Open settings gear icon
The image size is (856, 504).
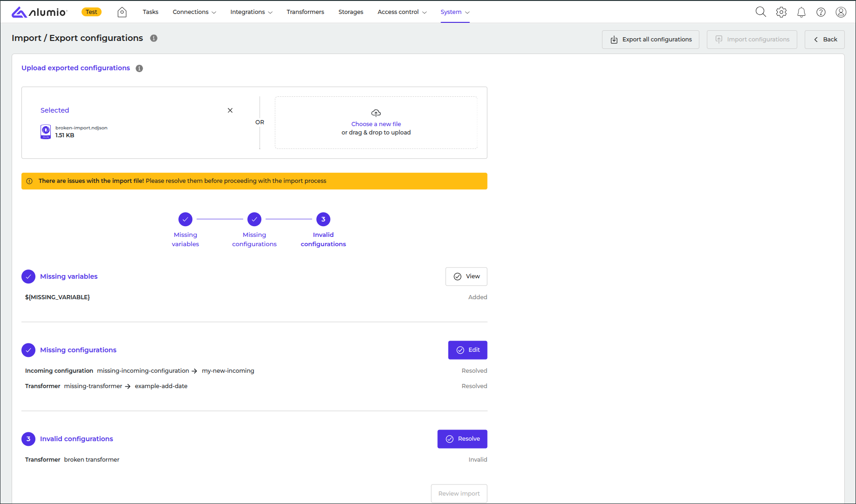tap(781, 12)
